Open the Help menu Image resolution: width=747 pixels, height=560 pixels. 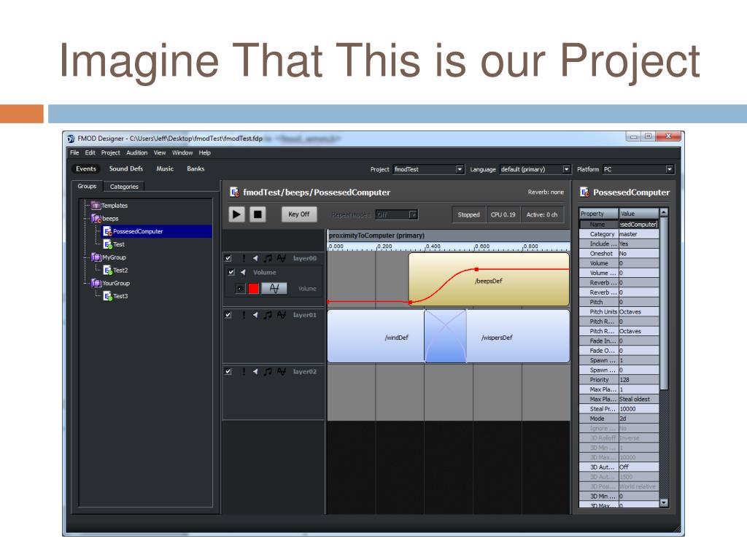(x=205, y=153)
